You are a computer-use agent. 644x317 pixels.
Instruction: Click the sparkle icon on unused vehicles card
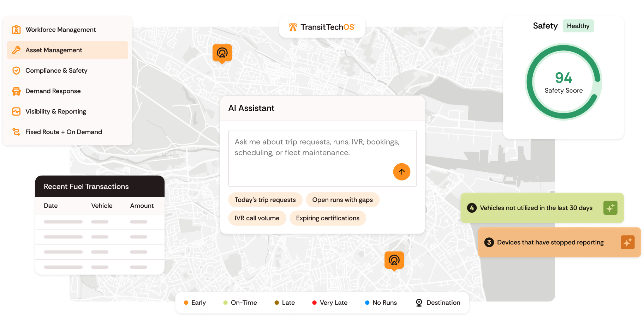pos(610,208)
